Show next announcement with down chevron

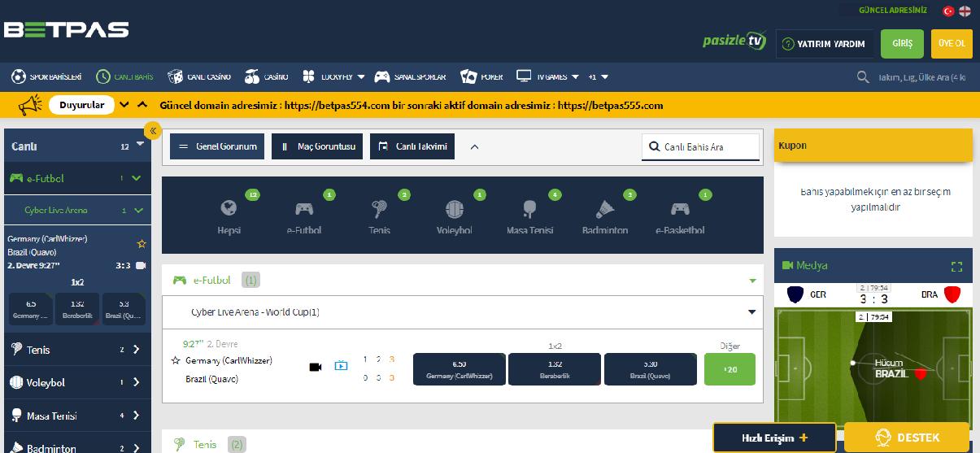[124, 104]
